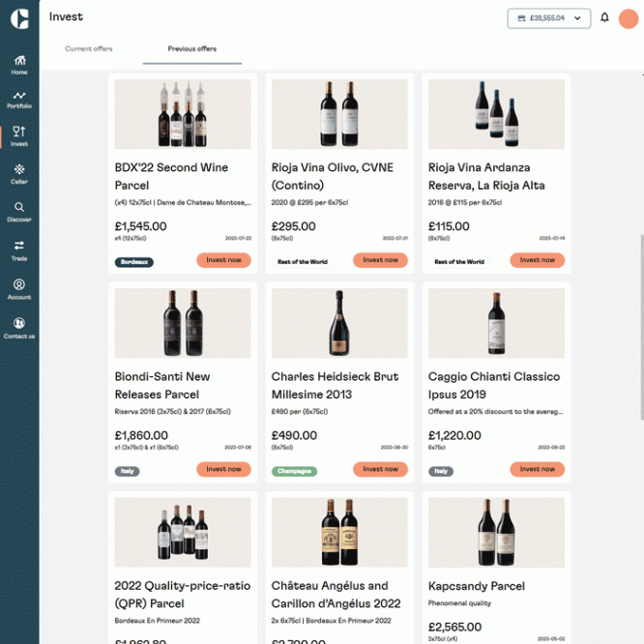Open the Account section
Viewport: 644px width, 644px height.
[19, 289]
